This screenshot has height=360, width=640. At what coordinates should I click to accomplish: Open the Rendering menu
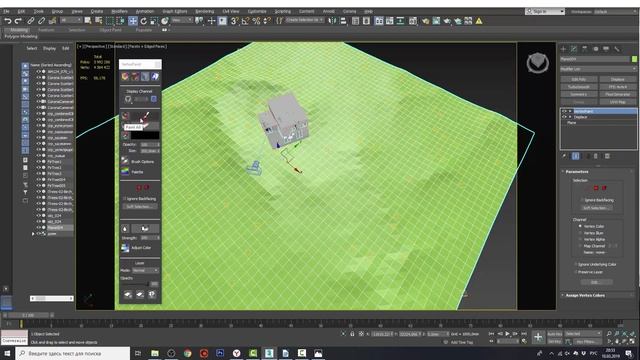click(x=204, y=11)
